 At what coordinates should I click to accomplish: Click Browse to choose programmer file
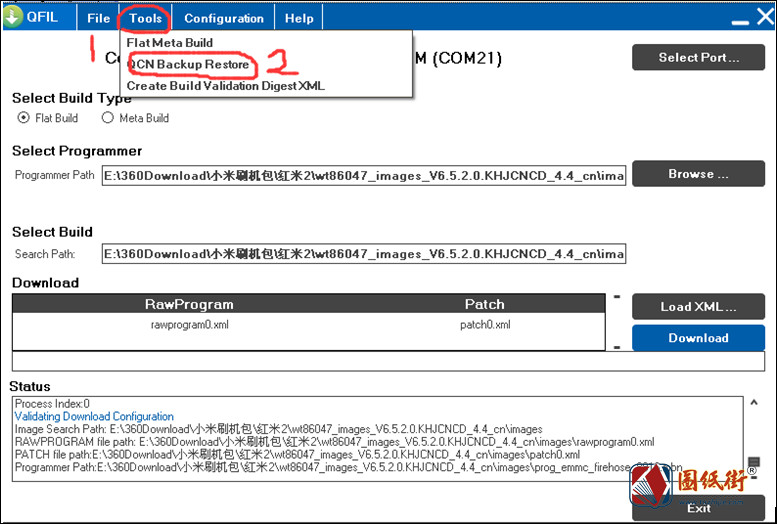click(698, 174)
